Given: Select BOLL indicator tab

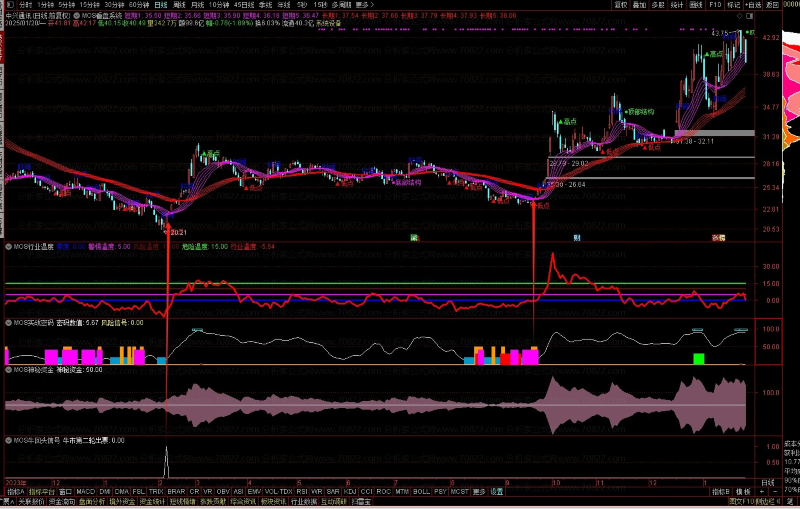Looking at the screenshot, I should [x=421, y=492].
